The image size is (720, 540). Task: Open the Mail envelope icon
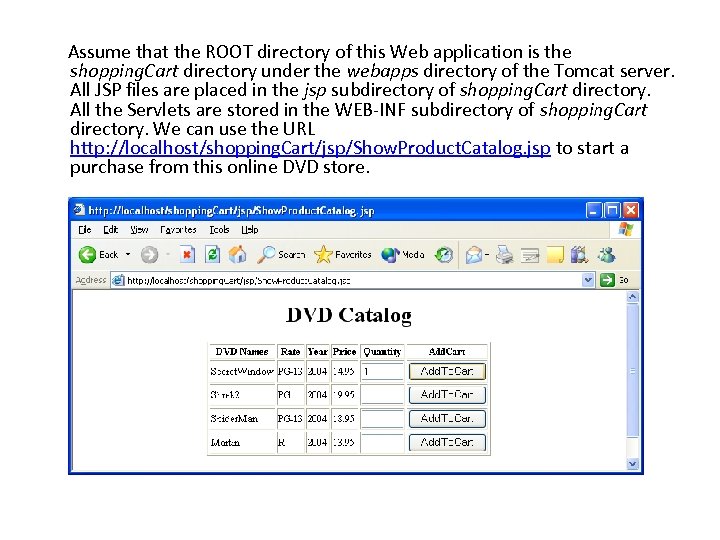(x=474, y=254)
